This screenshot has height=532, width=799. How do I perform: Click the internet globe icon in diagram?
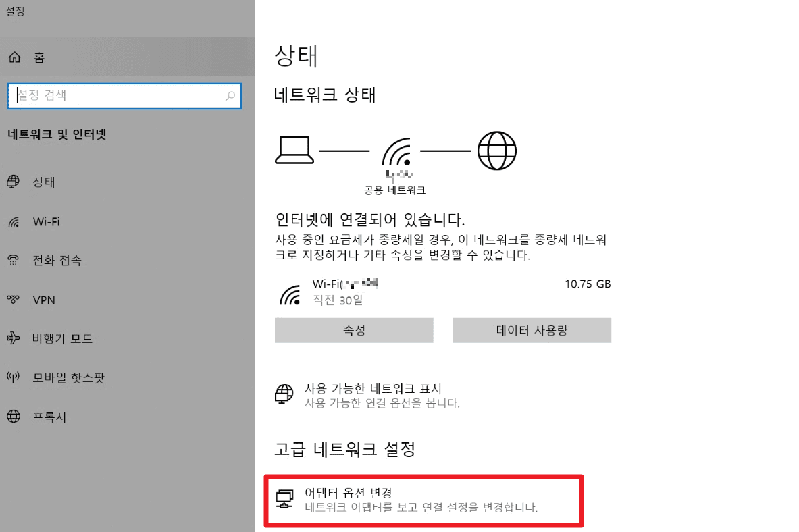[497, 150]
